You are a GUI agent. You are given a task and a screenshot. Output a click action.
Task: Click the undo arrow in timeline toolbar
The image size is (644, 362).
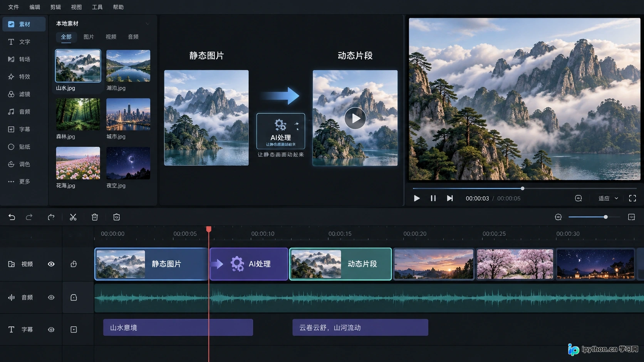click(12, 217)
